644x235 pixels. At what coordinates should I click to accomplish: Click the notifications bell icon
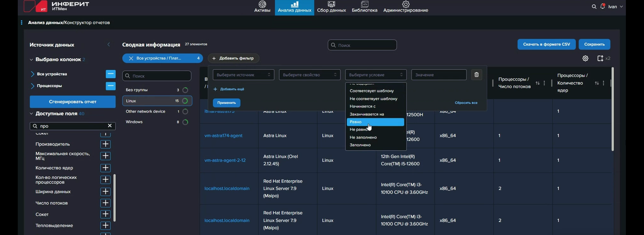pyautogui.click(x=603, y=6)
